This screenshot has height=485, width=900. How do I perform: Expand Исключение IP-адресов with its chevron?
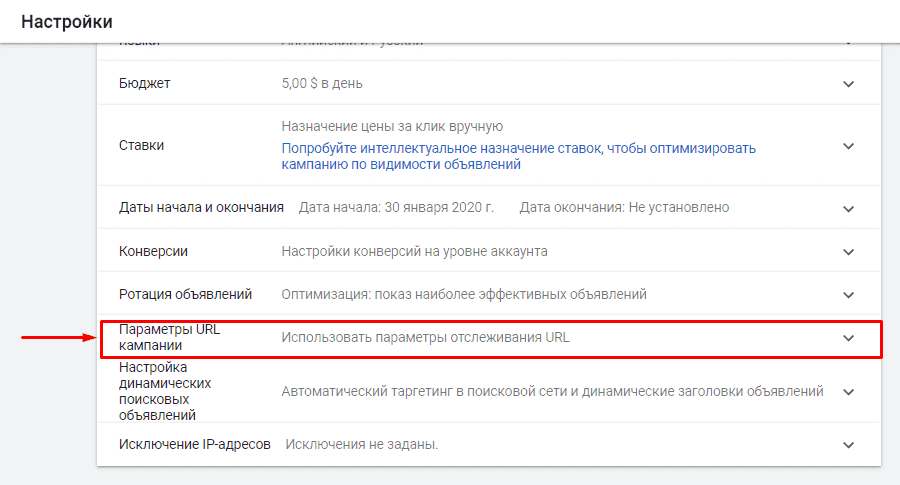pos(848,444)
